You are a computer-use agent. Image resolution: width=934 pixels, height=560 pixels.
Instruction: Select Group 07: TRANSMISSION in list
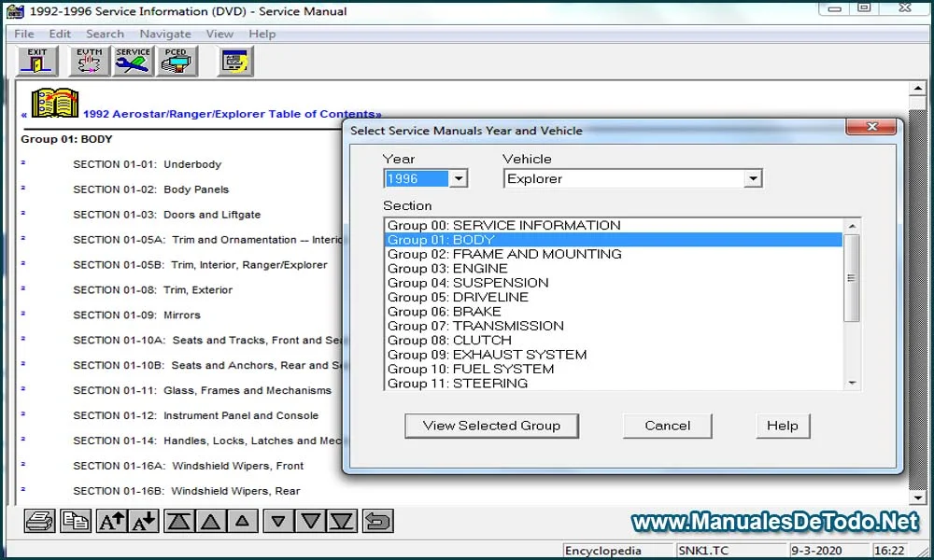click(614, 326)
